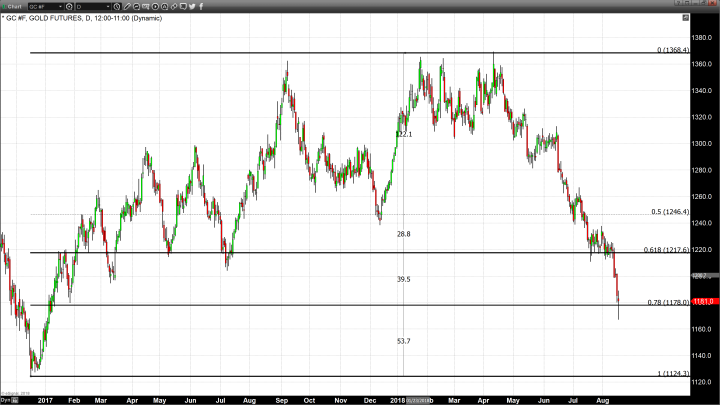Click the symbol search icon next to GC #F
Image resolution: width=720 pixels, height=405 pixels.
click(x=69, y=6)
